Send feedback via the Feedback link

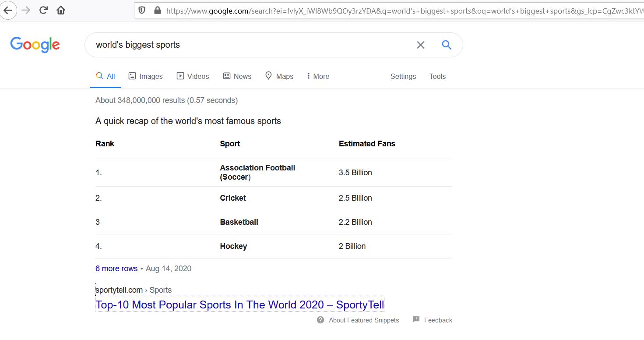pyautogui.click(x=438, y=320)
